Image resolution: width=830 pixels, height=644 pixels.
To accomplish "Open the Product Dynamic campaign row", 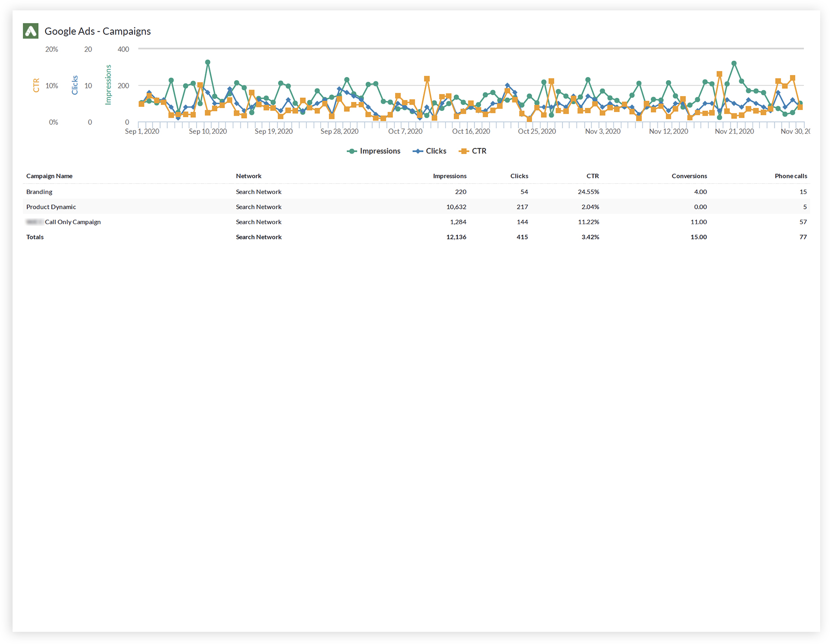I will (51, 207).
